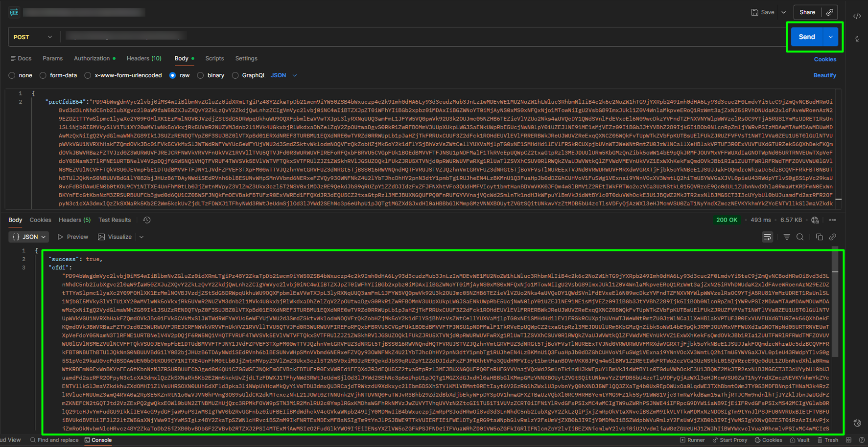Open the POST method dropdown
The image size is (868, 447).
pos(33,37)
